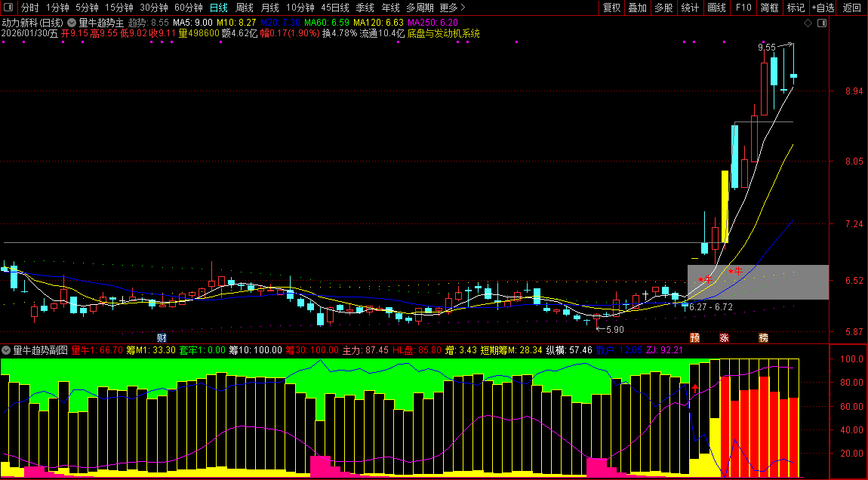Click the red arrow signal in sub-chart
868x480 pixels.
pos(695,387)
